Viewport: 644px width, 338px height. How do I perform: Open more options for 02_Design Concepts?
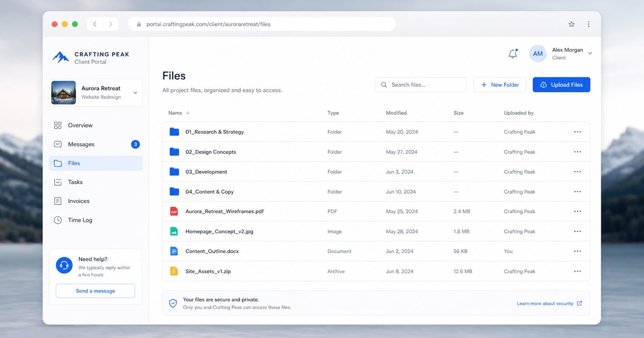577,152
